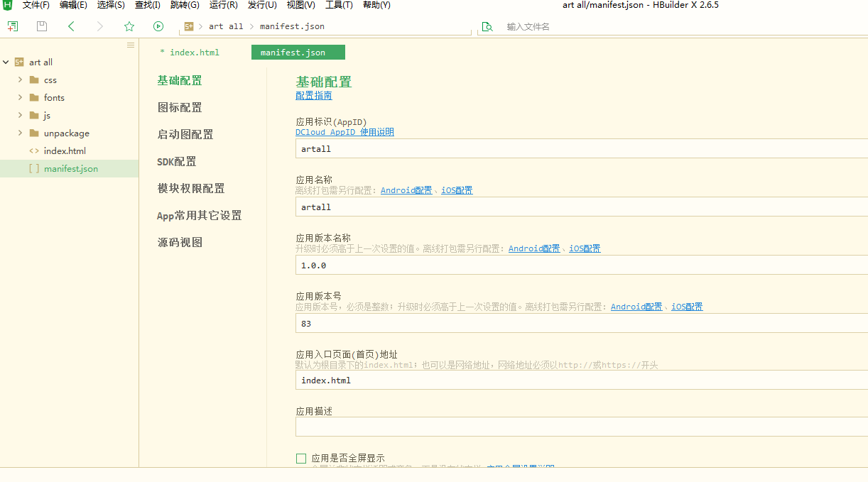The width and height of the screenshot is (868, 482).
Task: Enable 应用是否全屏显示 checkbox
Action: tap(300, 458)
